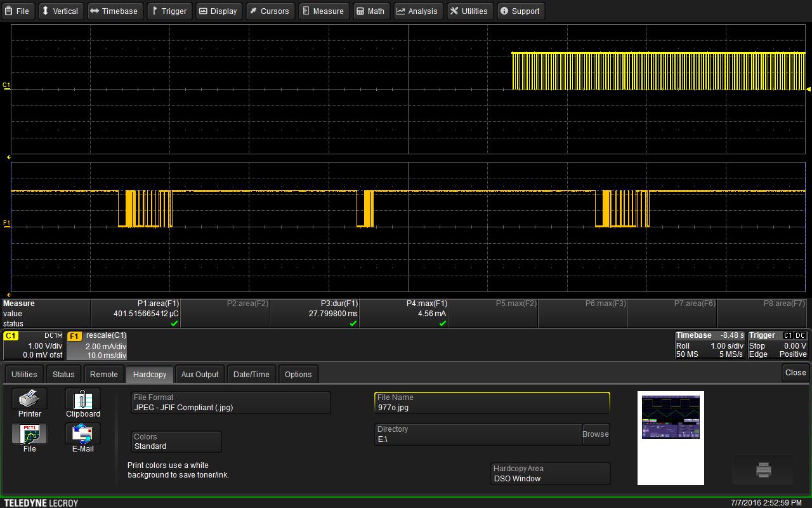The height and width of the screenshot is (508, 812).
Task: Open the Vertical menu
Action: coord(60,11)
